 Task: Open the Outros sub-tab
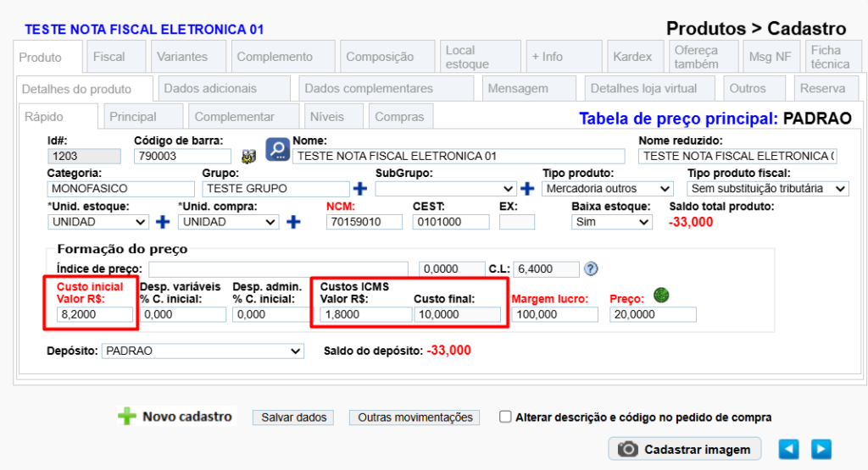754,88
